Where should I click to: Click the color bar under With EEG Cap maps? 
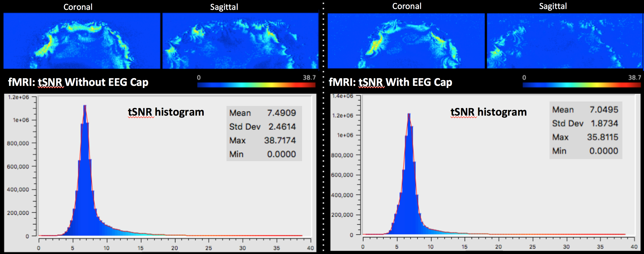click(582, 85)
